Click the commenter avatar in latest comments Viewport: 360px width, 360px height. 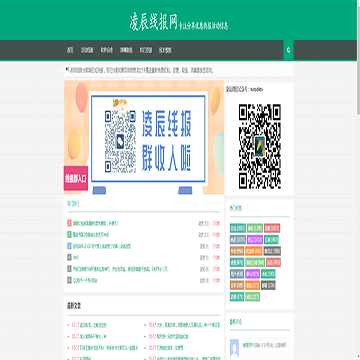(235, 348)
